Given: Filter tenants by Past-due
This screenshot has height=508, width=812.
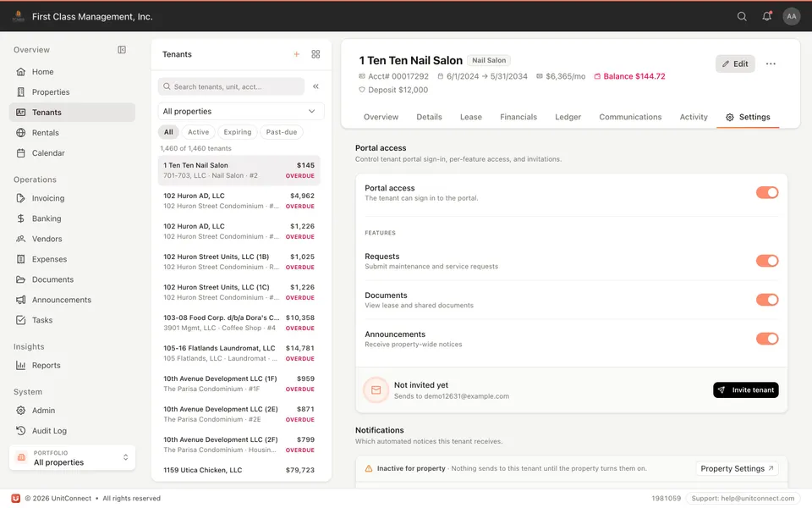Looking at the screenshot, I should [281, 132].
